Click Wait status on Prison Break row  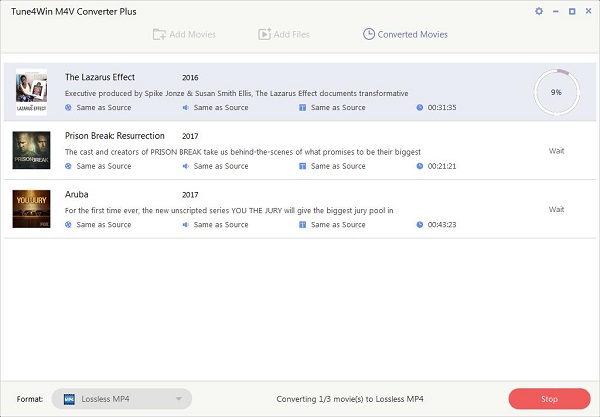coord(557,151)
